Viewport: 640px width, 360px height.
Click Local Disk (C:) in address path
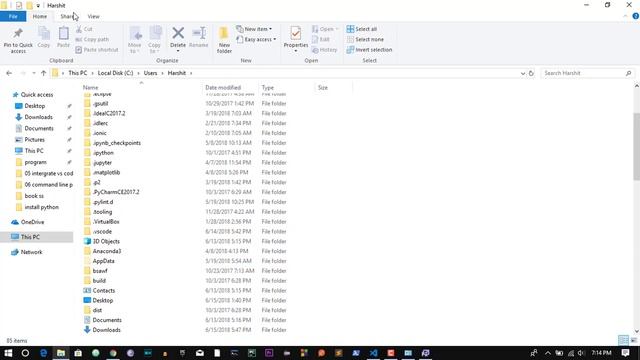[116, 73]
